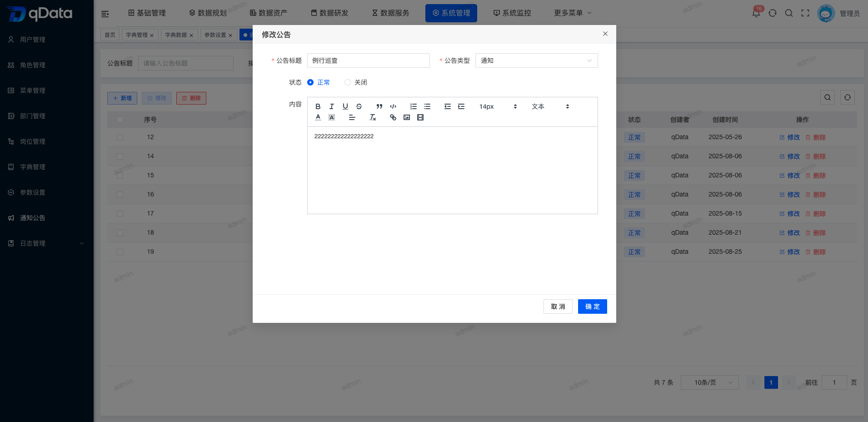
Task: Click 删除 link for the 2025-08-25 row
Action: 816,252
